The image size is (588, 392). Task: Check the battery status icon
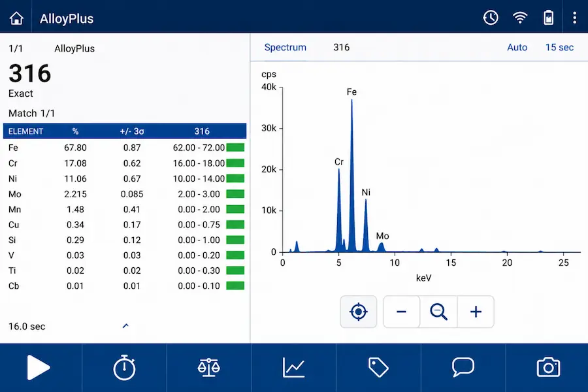549,18
